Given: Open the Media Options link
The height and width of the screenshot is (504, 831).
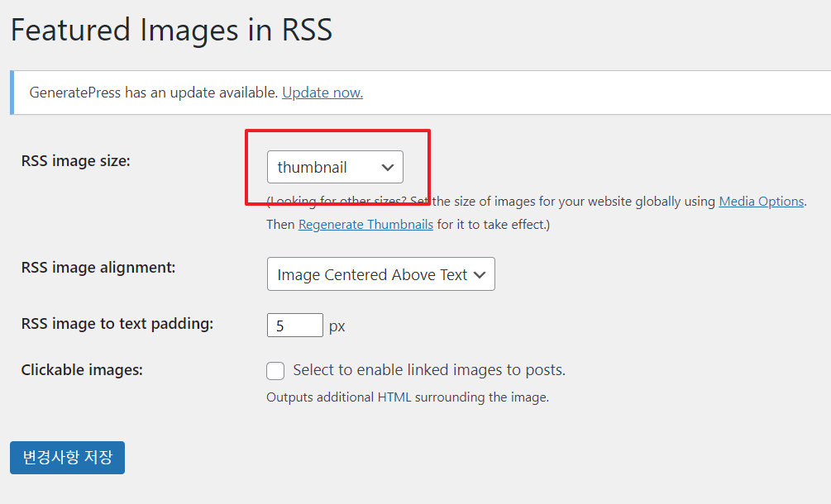Looking at the screenshot, I should pyautogui.click(x=761, y=201).
